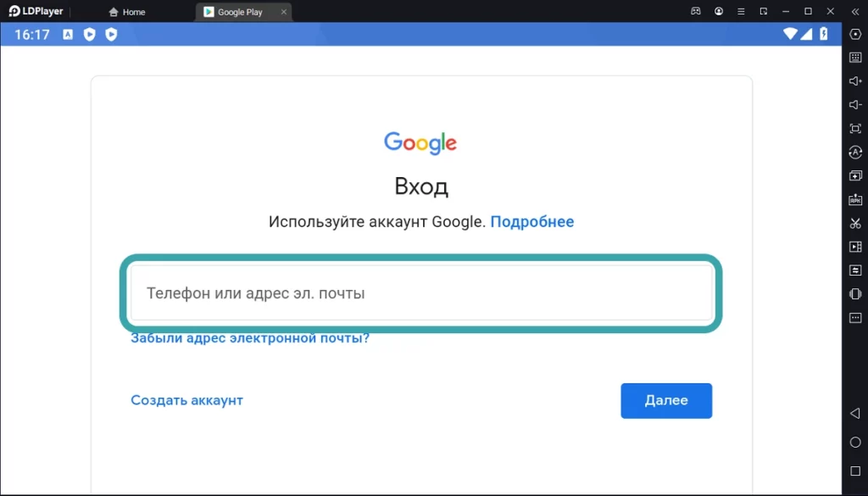Click the keyboard 'A' status bar icon
This screenshot has width=868, height=496.
pos(68,34)
